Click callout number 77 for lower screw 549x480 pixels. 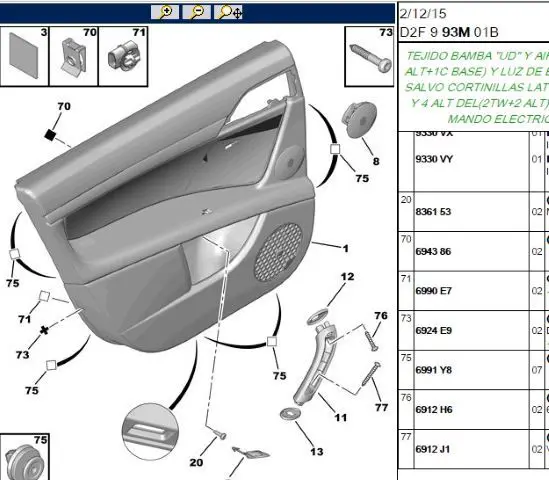coord(381,408)
